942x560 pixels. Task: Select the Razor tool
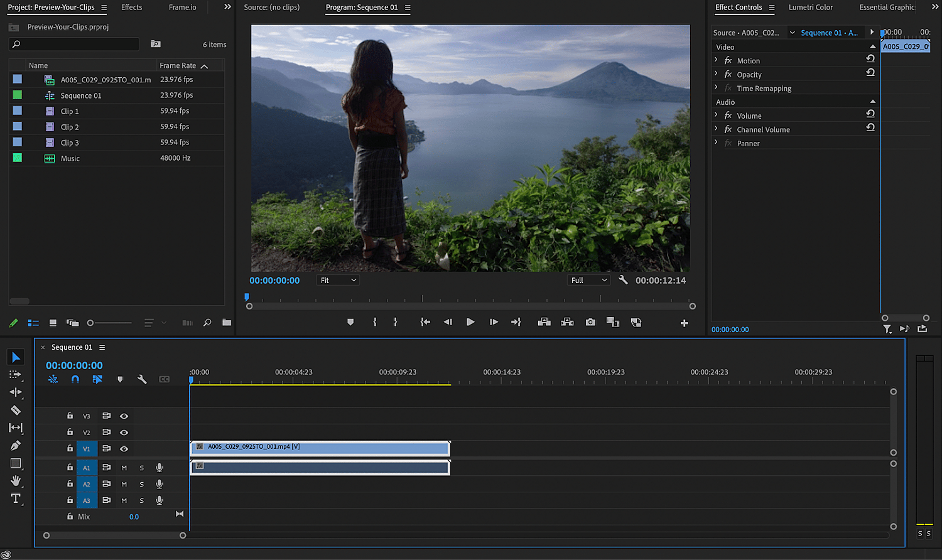(16, 410)
